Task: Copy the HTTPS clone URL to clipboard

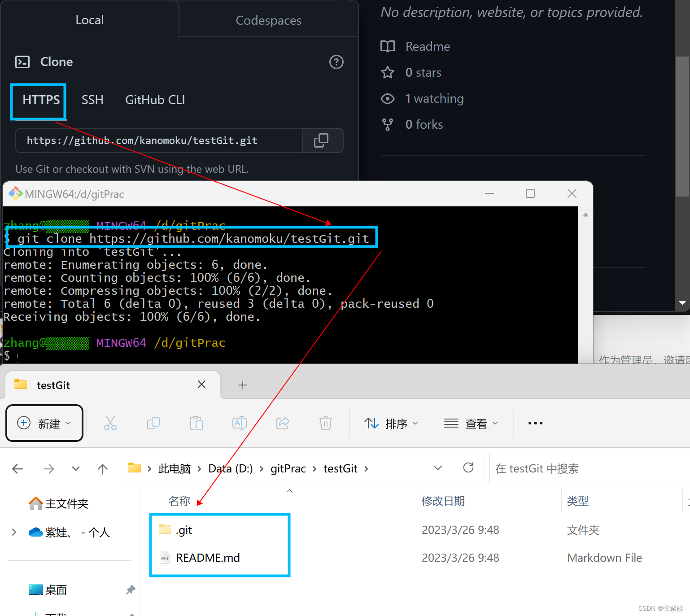Action: 321,140
